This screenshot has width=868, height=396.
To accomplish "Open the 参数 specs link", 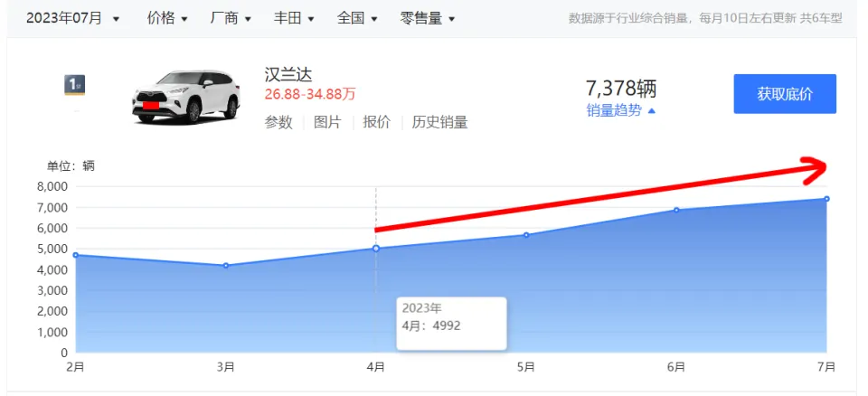I will [278, 122].
